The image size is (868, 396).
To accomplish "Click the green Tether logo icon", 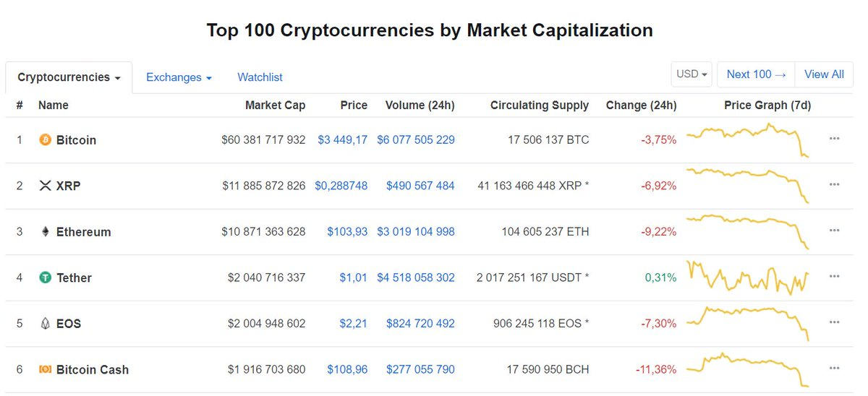I will pos(45,277).
